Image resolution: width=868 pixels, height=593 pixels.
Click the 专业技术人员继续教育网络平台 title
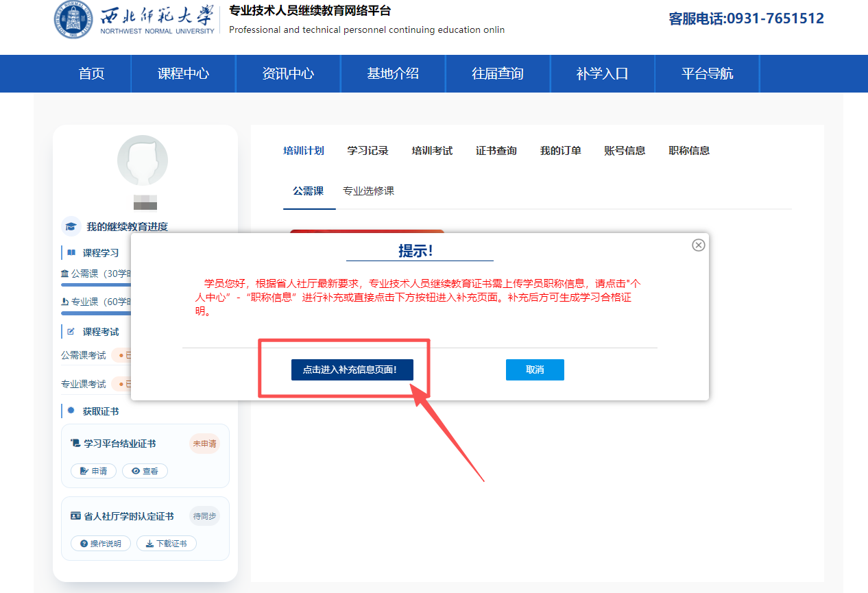tap(311, 11)
